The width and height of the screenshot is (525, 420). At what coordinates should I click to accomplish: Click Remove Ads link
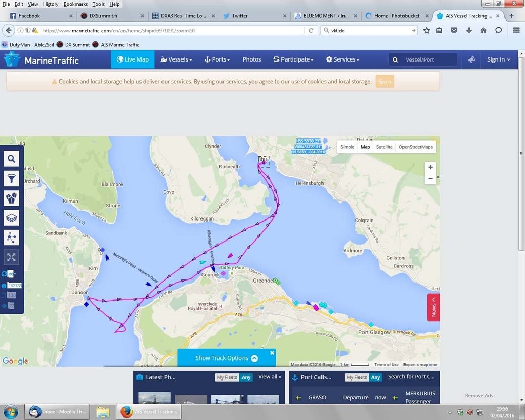click(479, 395)
